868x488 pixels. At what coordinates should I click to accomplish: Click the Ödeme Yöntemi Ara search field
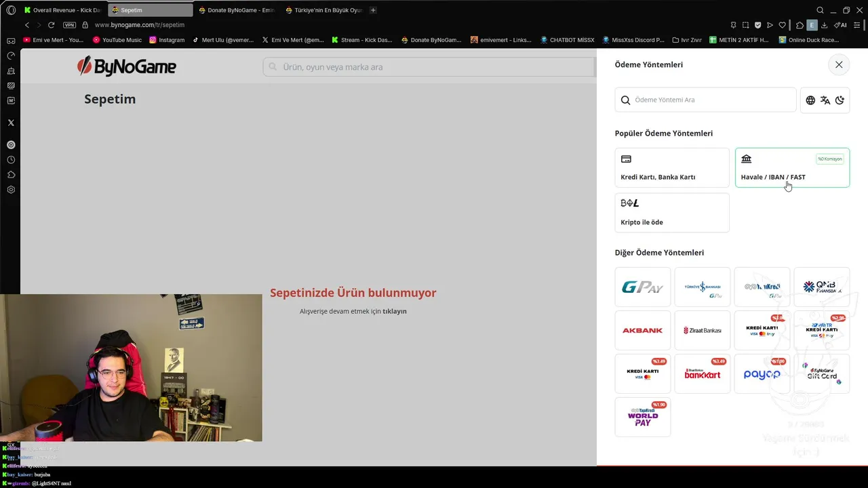(x=705, y=100)
